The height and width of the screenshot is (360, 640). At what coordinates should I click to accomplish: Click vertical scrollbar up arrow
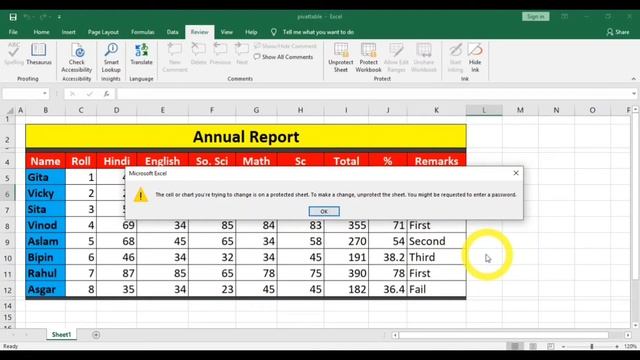tap(636, 109)
